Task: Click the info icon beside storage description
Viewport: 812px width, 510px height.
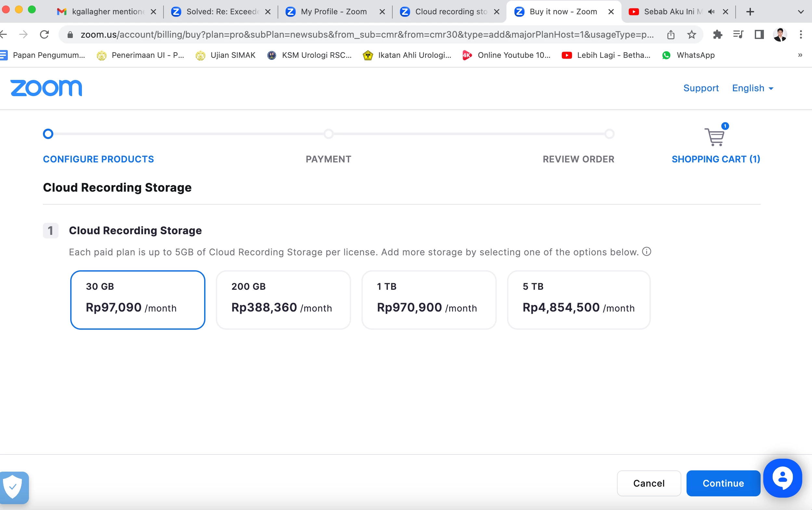Action: [647, 251]
